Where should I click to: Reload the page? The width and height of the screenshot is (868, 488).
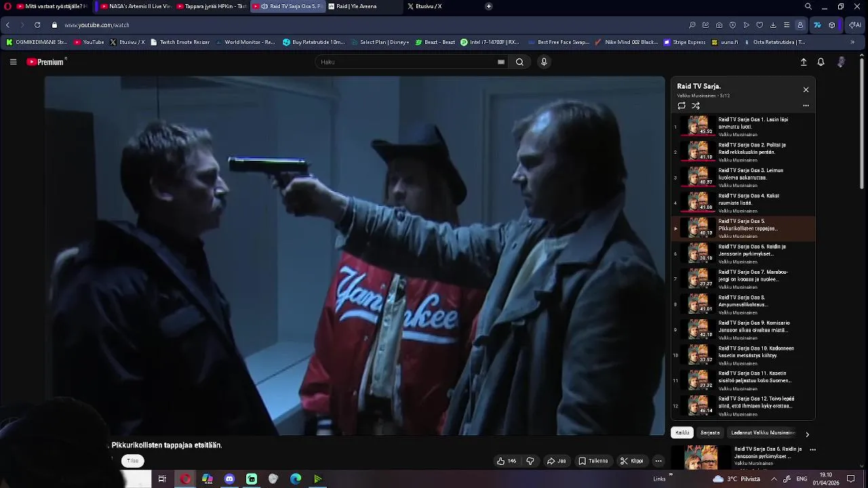click(37, 25)
